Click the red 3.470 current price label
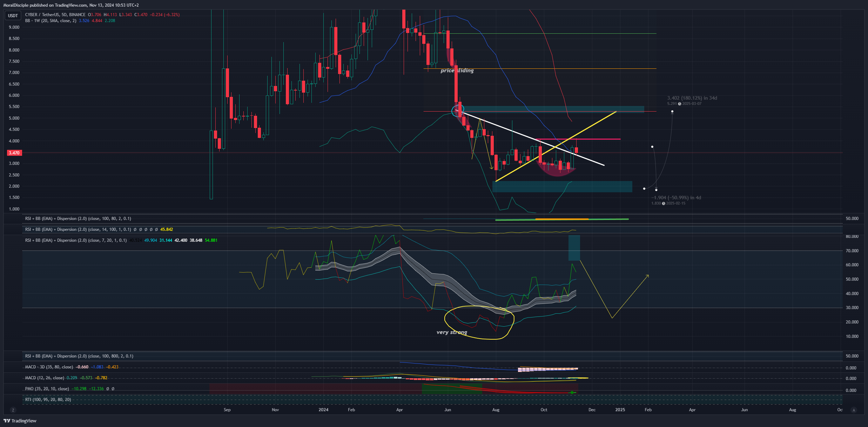This screenshot has height=427, width=868. 14,153
